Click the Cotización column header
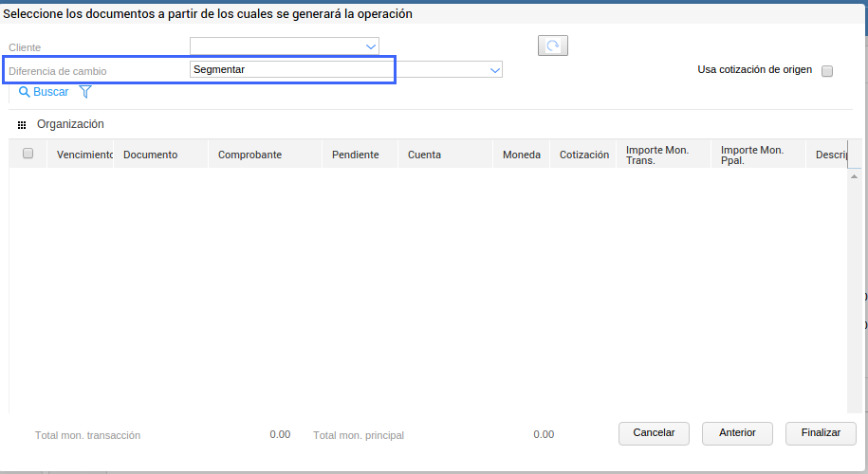 (x=584, y=155)
